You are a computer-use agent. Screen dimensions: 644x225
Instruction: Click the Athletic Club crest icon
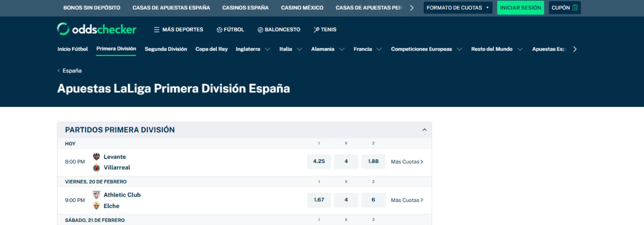click(96, 195)
